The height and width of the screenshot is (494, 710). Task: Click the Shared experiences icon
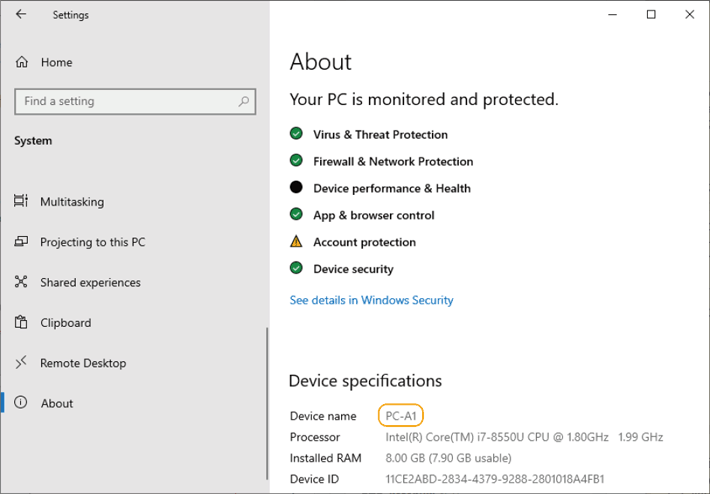tap(21, 283)
